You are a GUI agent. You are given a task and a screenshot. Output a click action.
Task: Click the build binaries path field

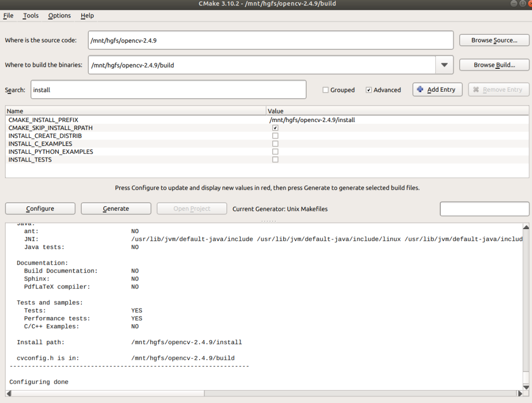[262, 65]
